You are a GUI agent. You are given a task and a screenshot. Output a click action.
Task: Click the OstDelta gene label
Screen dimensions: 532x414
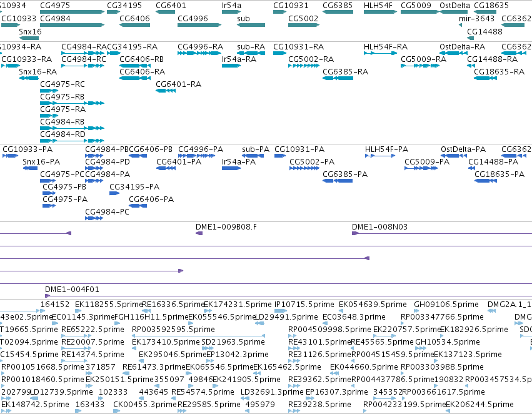[454, 6]
